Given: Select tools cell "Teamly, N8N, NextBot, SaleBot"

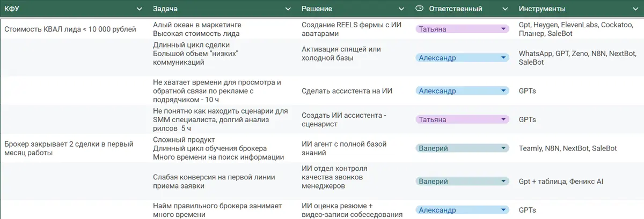Looking at the screenshot, I should [580, 148].
